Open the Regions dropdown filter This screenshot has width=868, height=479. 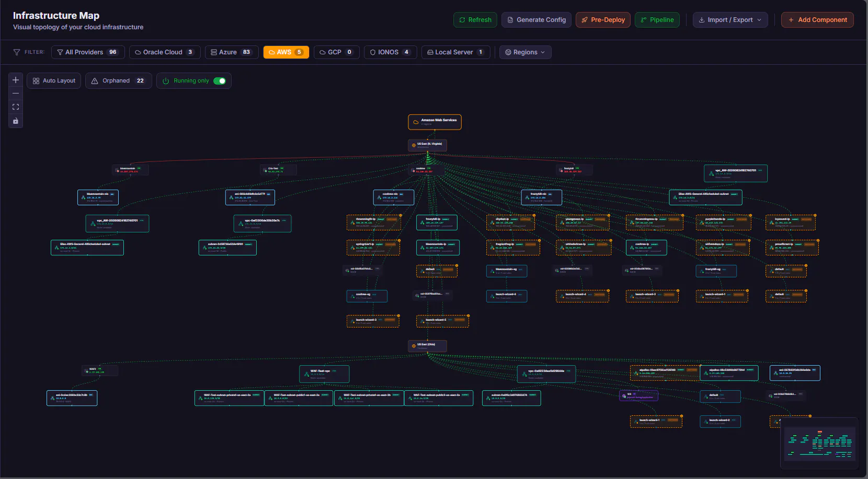pos(526,52)
